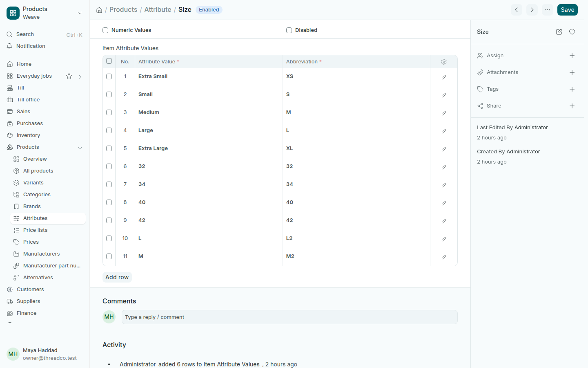Click the edit icon beside the Size sidebar title
Screen dimensions: 588x368
click(x=559, y=32)
